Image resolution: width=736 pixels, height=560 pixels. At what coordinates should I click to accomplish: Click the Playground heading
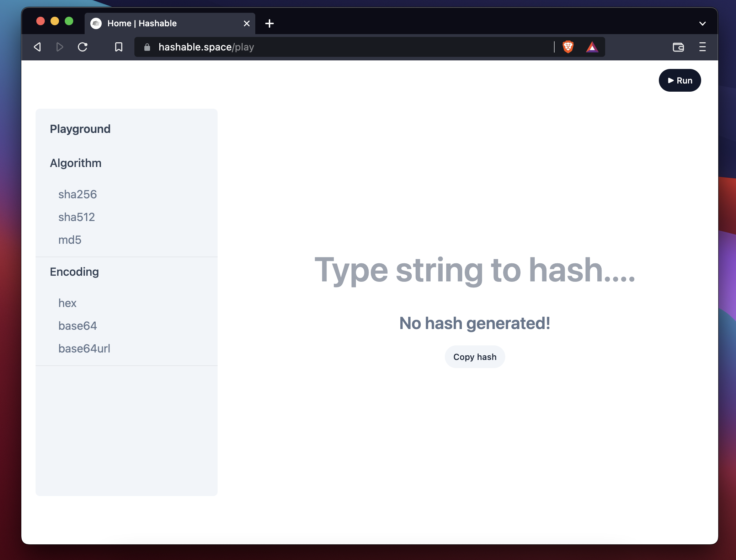click(80, 129)
